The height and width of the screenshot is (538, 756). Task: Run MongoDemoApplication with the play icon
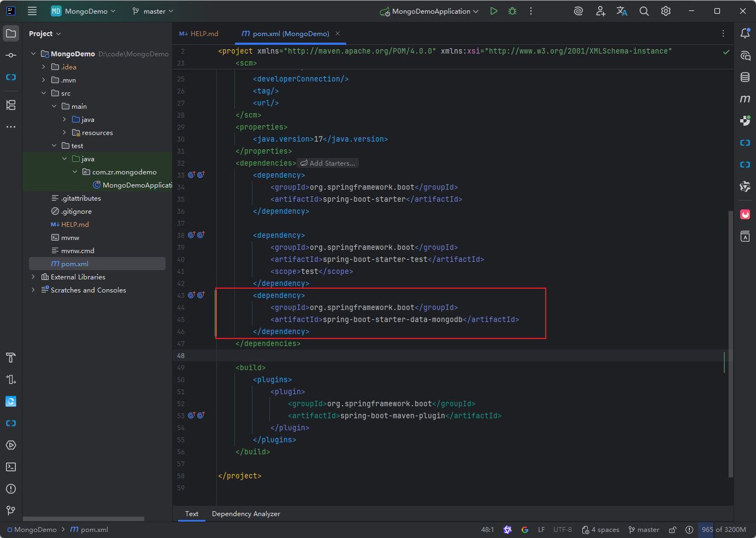[494, 11]
